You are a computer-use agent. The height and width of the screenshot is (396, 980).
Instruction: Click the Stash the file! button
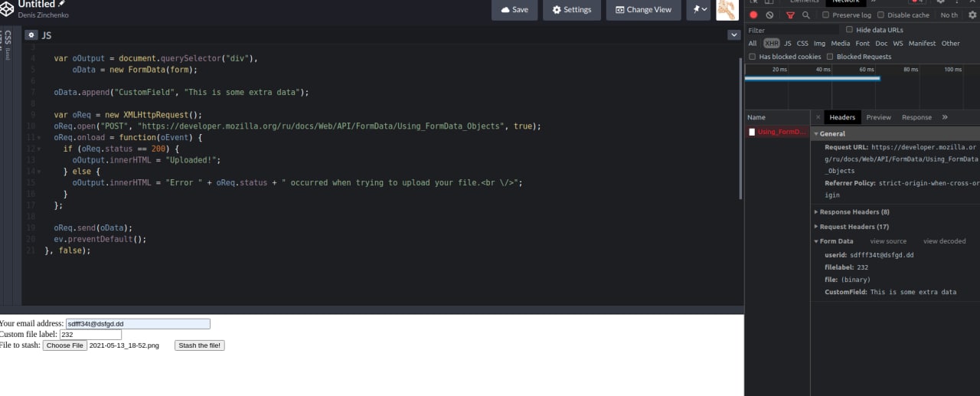[200, 345]
